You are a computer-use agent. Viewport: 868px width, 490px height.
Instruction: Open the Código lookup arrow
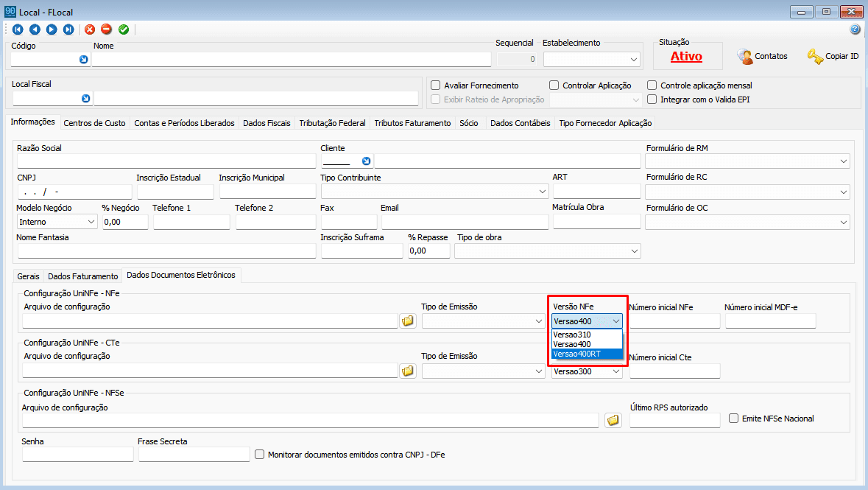coord(84,59)
